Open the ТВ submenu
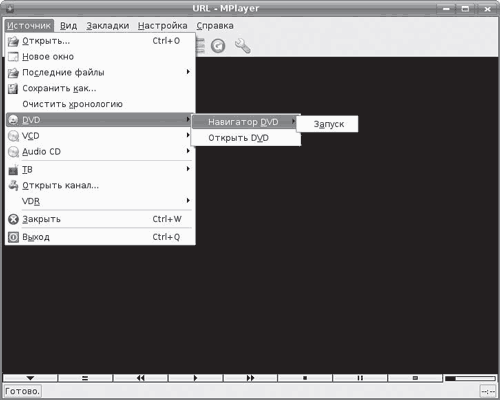Screen dimensions: 500x400 click(100, 170)
